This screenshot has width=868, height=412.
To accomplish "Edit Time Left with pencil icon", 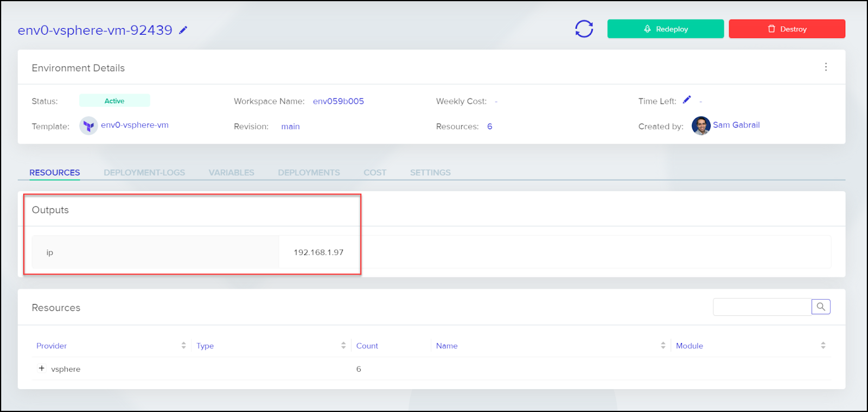I will (x=687, y=100).
